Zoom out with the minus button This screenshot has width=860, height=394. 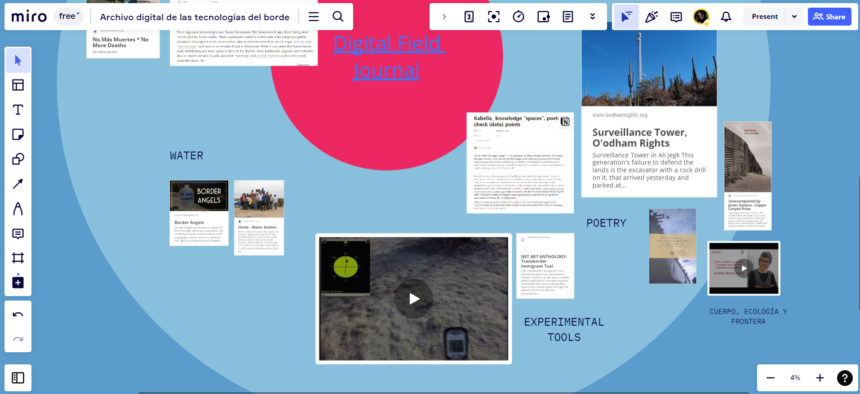pyautogui.click(x=771, y=378)
